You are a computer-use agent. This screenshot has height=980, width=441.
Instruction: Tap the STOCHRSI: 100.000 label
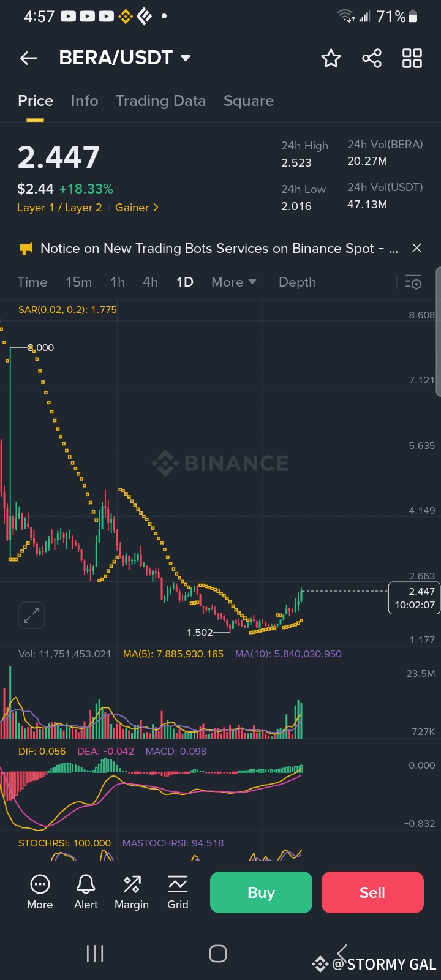[x=64, y=843]
